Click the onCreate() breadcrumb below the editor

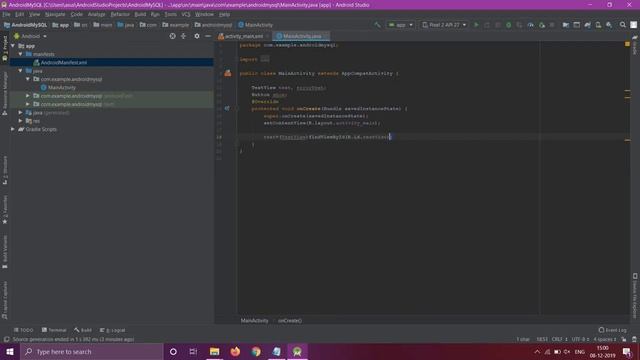(290, 320)
